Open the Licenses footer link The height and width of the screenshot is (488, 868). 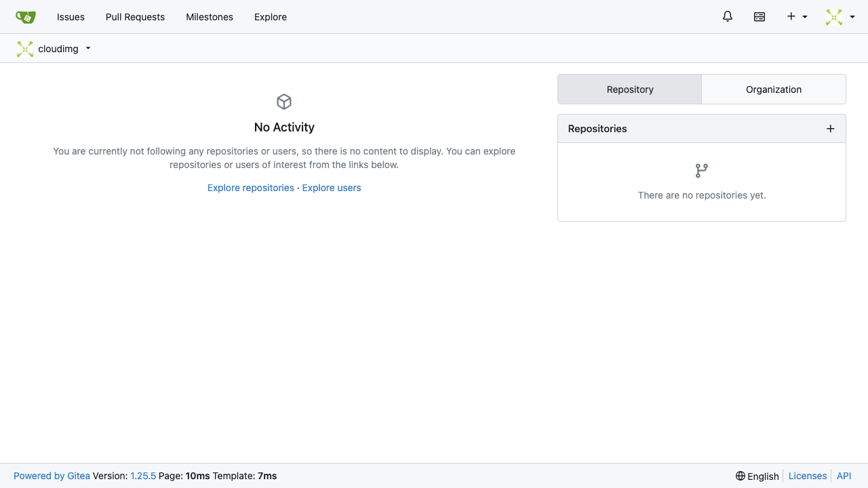coord(808,476)
